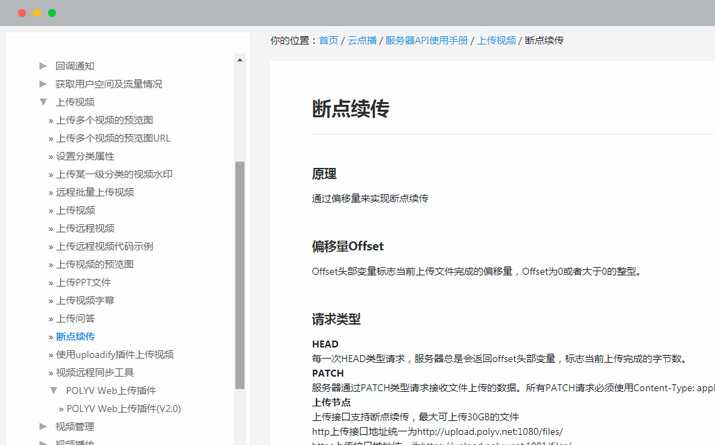Open 上传某一级分类的视频水印 entry
715x445 pixels.
point(114,174)
